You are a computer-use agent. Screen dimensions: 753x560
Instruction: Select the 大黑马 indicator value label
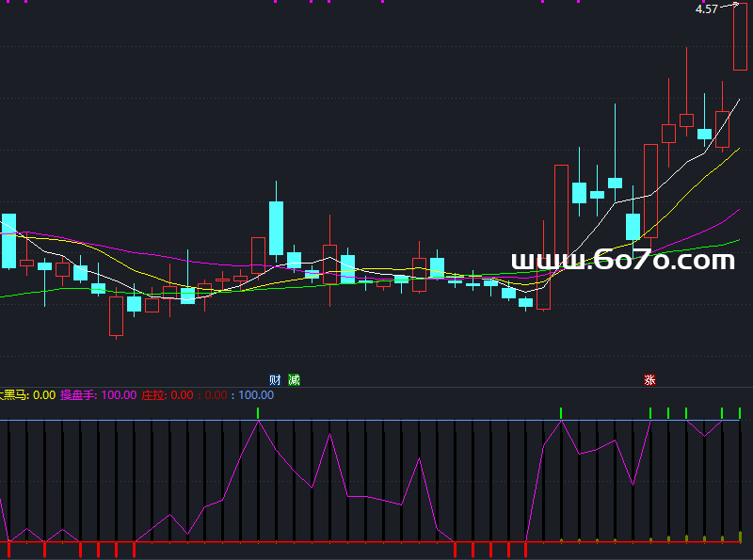click(28, 395)
